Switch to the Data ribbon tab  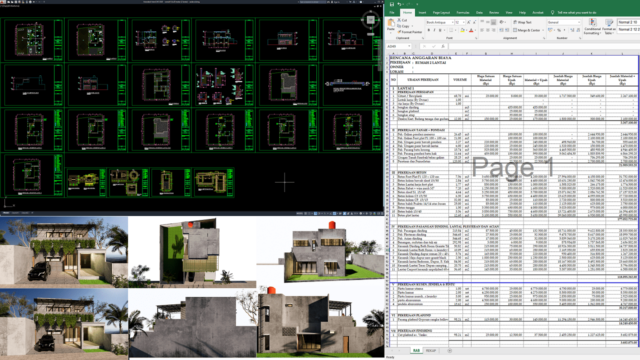coord(479,13)
